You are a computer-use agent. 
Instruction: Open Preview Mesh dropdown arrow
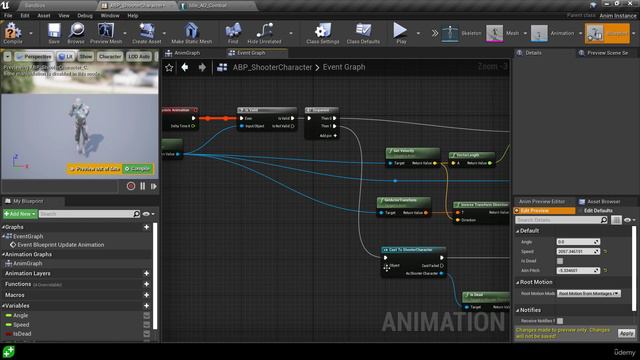(x=124, y=33)
